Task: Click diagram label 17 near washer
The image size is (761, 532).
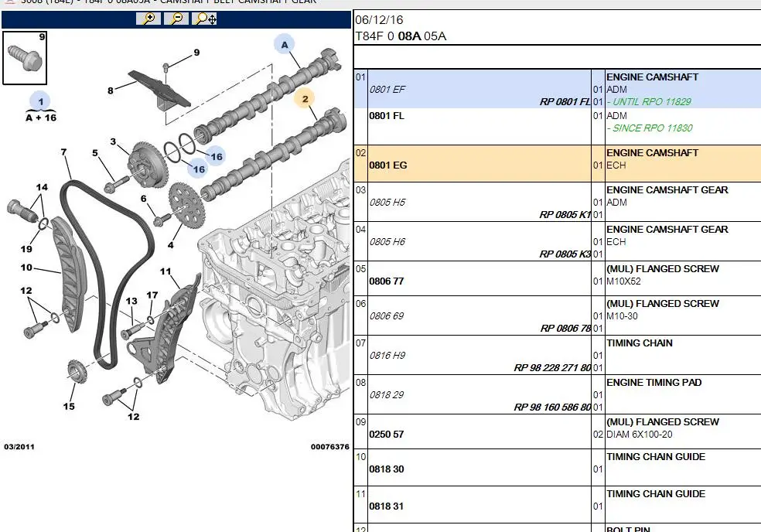Action: click(x=152, y=295)
